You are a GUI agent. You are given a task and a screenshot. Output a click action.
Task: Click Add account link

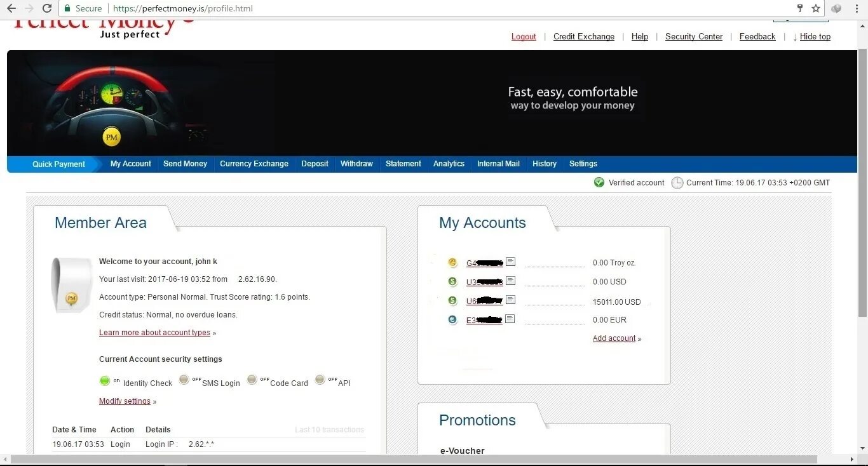click(x=614, y=338)
